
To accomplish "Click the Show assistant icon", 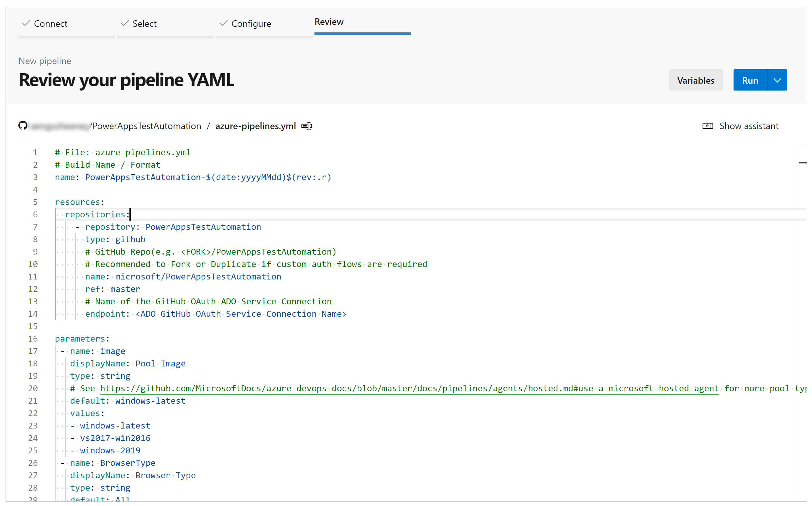I will point(708,126).
